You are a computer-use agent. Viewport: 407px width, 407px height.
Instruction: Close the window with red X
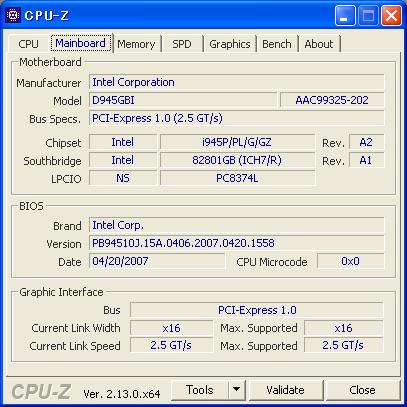tap(391, 16)
